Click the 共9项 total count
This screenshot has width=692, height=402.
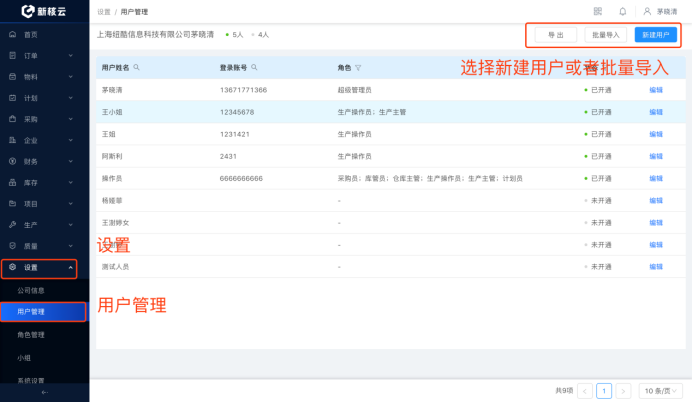(x=564, y=391)
